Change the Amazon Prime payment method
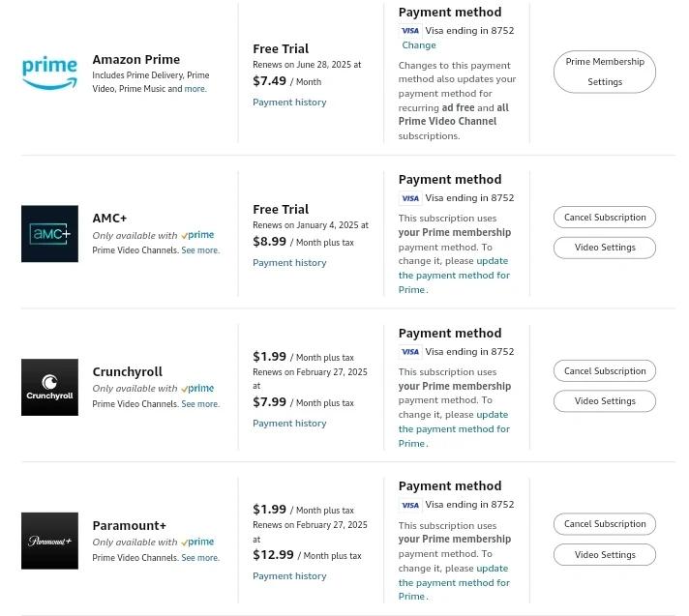The height and width of the screenshot is (616, 689). click(x=419, y=45)
